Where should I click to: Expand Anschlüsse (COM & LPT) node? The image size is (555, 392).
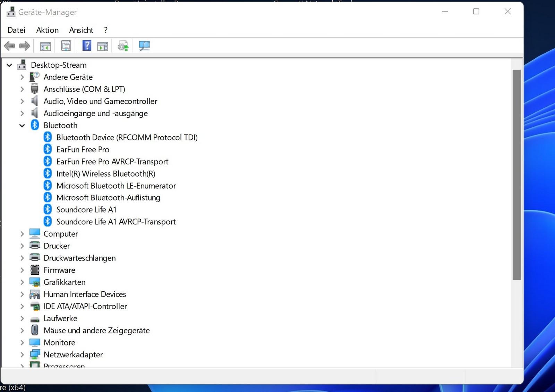22,89
